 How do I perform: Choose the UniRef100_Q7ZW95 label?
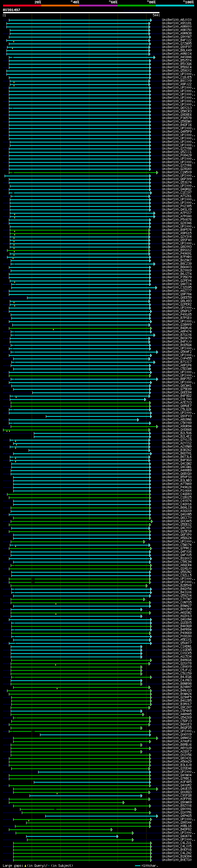177,43
